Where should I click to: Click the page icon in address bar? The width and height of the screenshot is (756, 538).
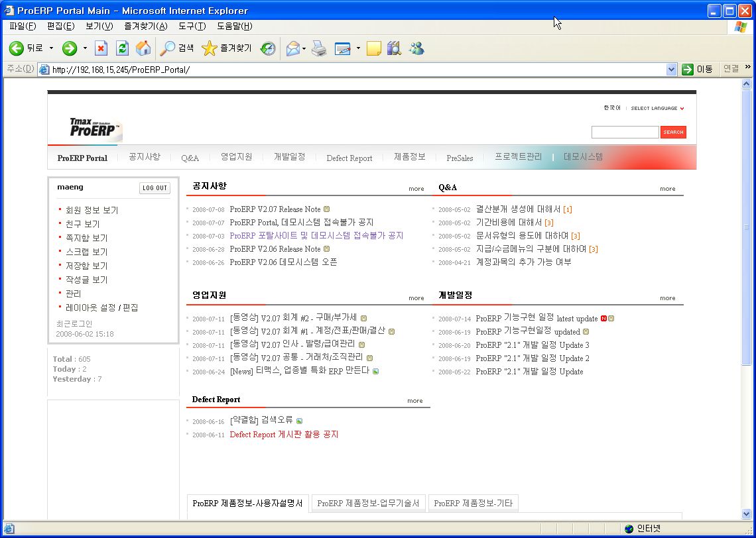(x=44, y=70)
